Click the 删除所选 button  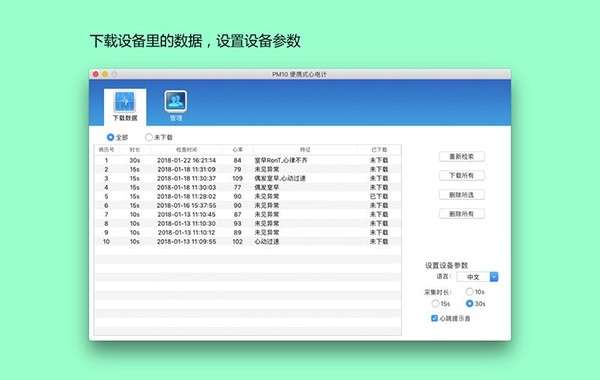pos(462,195)
